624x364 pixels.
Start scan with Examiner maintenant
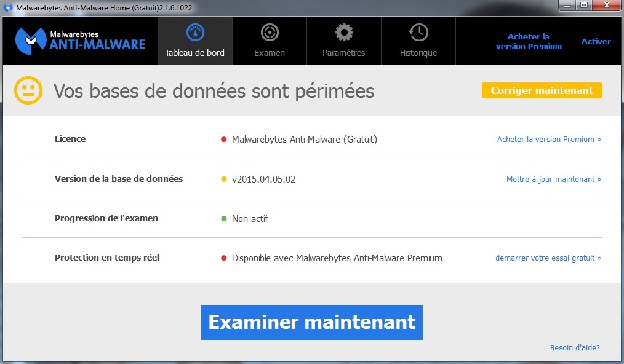(312, 322)
